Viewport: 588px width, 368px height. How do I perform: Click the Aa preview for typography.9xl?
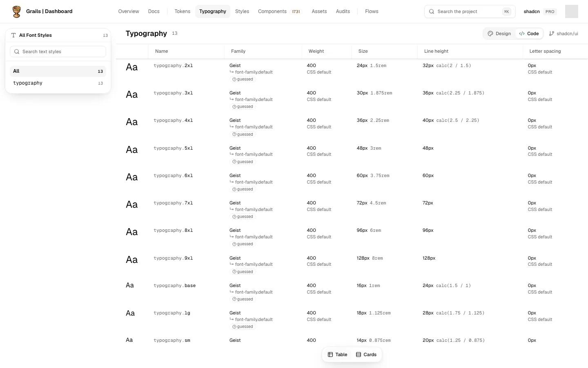pos(132,260)
